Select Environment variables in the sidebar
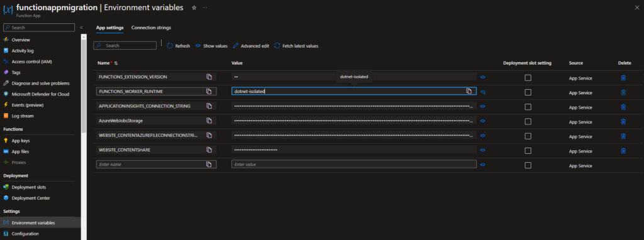644x240 pixels. point(40,223)
